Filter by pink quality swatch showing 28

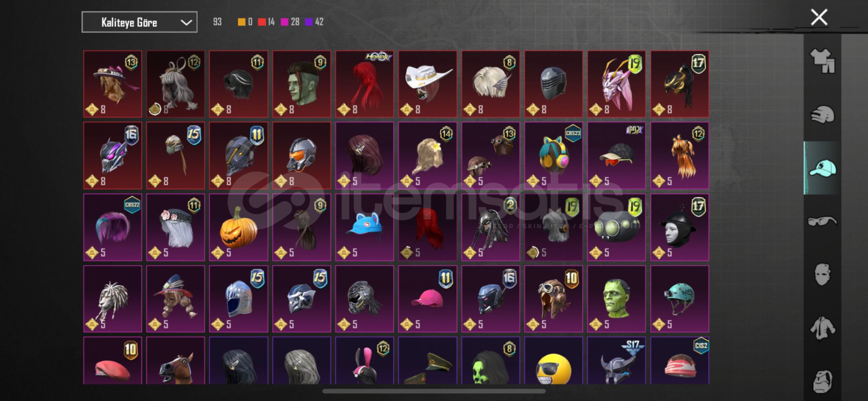[x=290, y=22]
